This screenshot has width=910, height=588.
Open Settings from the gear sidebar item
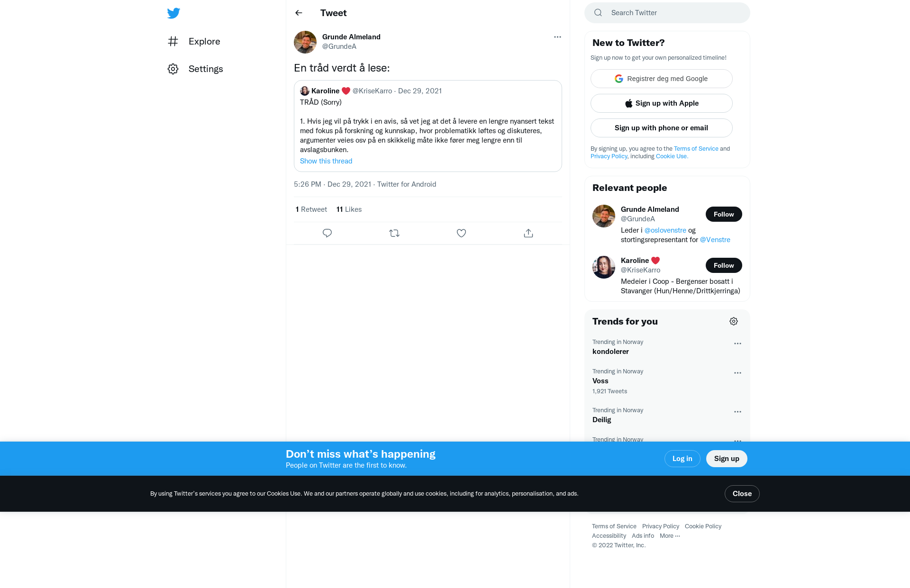click(195, 69)
